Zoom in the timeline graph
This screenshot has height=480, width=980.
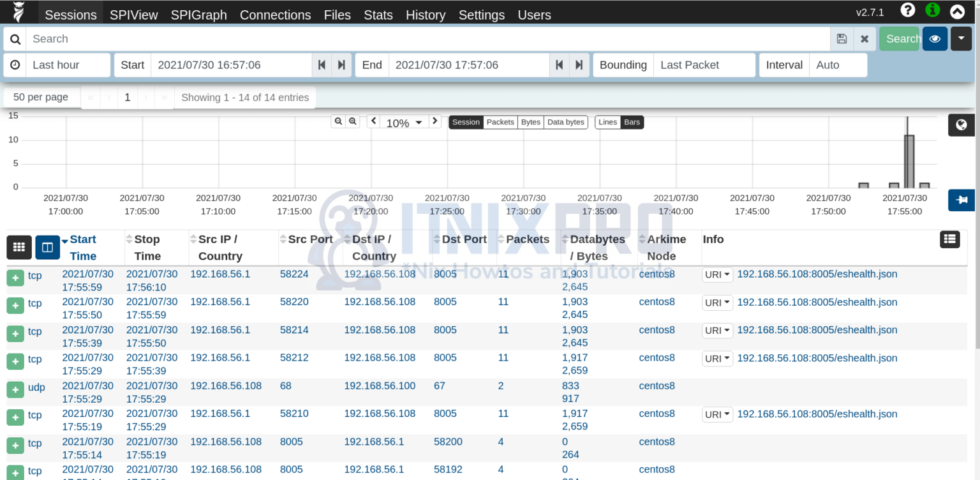coord(352,121)
